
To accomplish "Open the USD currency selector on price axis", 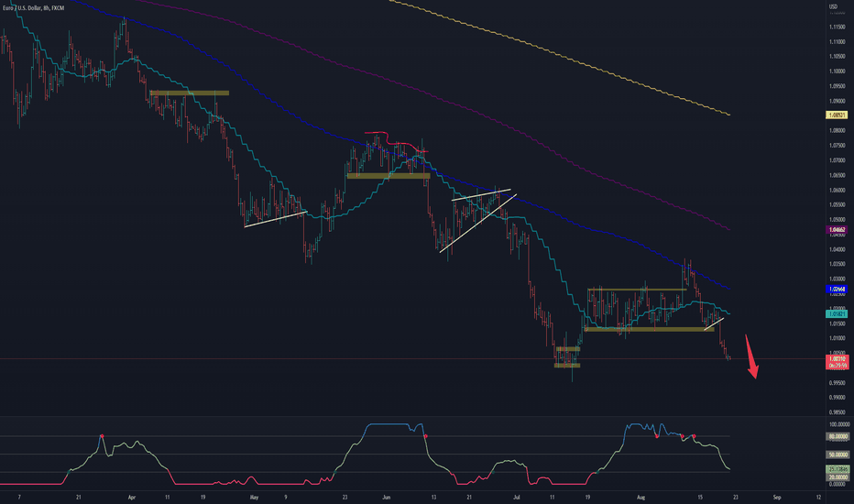I will [x=833, y=6].
